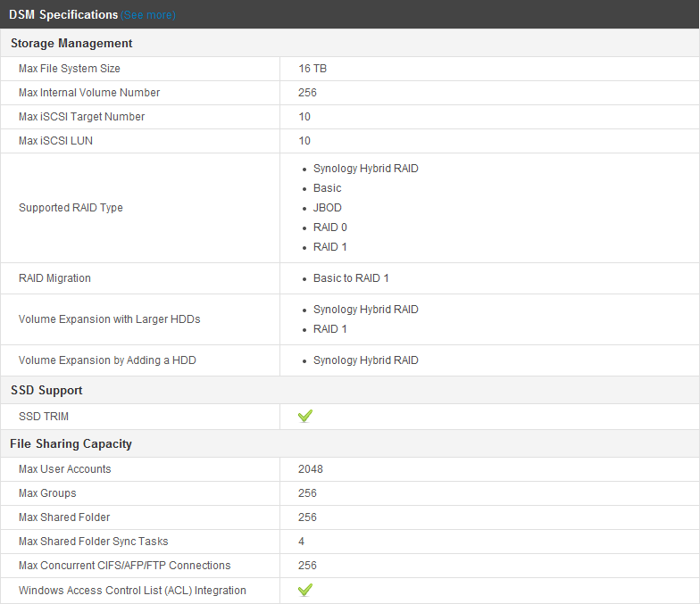700x604 pixels.
Task: Click the "See more" link in header
Action: [149, 15]
